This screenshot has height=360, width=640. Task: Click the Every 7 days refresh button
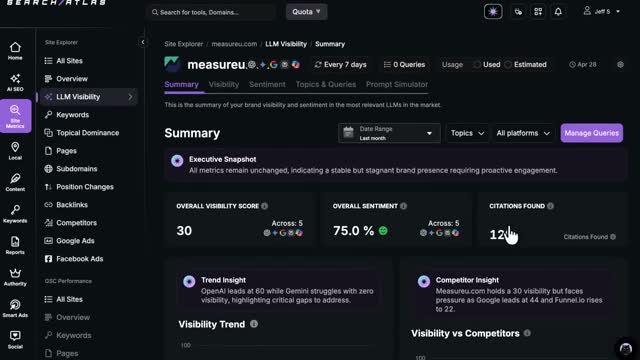(x=340, y=64)
